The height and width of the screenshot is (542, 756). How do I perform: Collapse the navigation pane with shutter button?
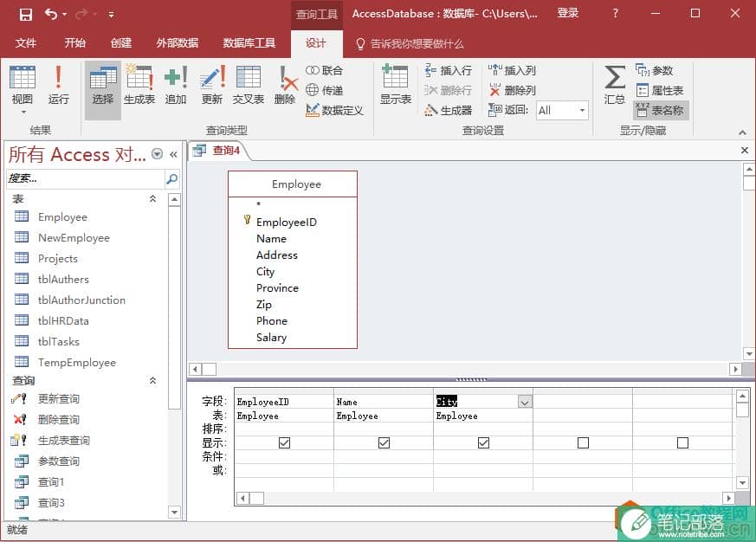tap(173, 154)
